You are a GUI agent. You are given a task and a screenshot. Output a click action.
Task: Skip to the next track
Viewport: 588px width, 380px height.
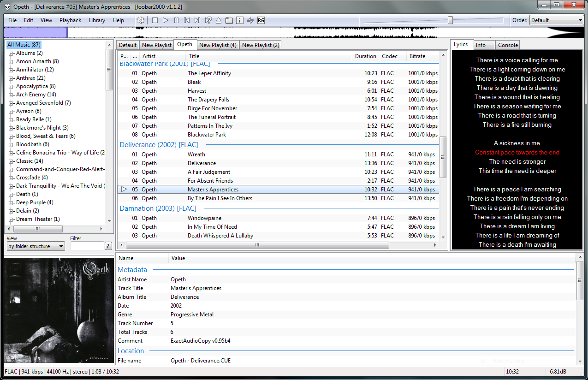click(x=197, y=20)
